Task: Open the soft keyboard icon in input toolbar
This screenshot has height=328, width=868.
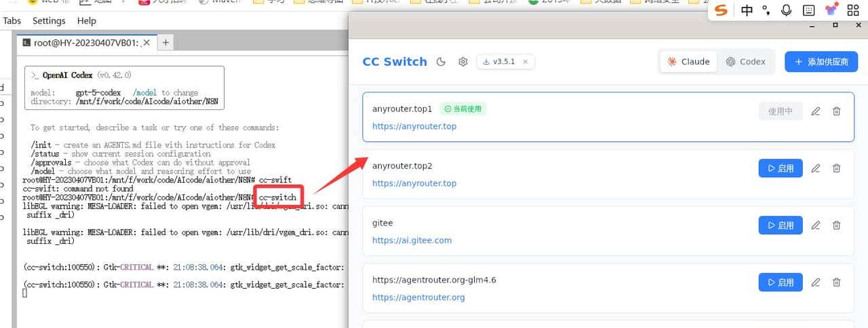Action: coord(808,10)
